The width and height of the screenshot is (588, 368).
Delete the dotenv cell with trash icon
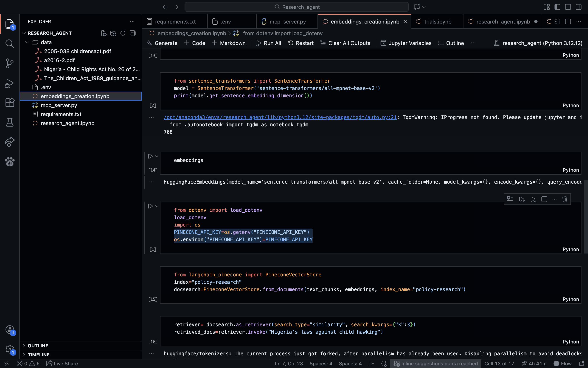[x=565, y=199]
